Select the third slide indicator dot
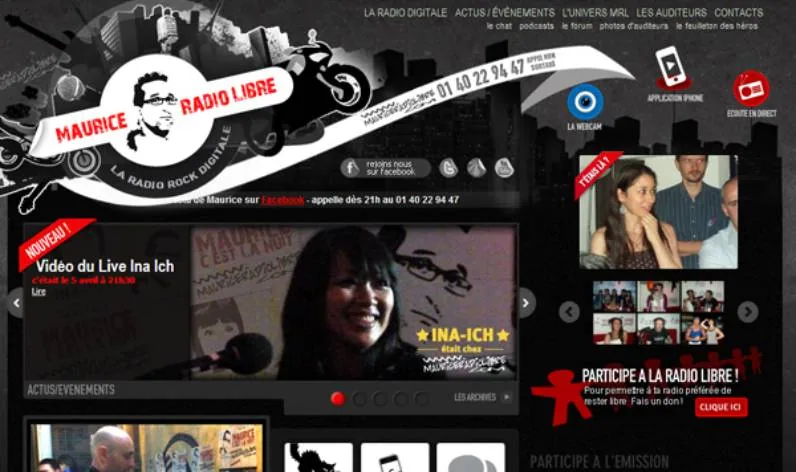Viewport: 796px width, 472px height. [x=380, y=399]
